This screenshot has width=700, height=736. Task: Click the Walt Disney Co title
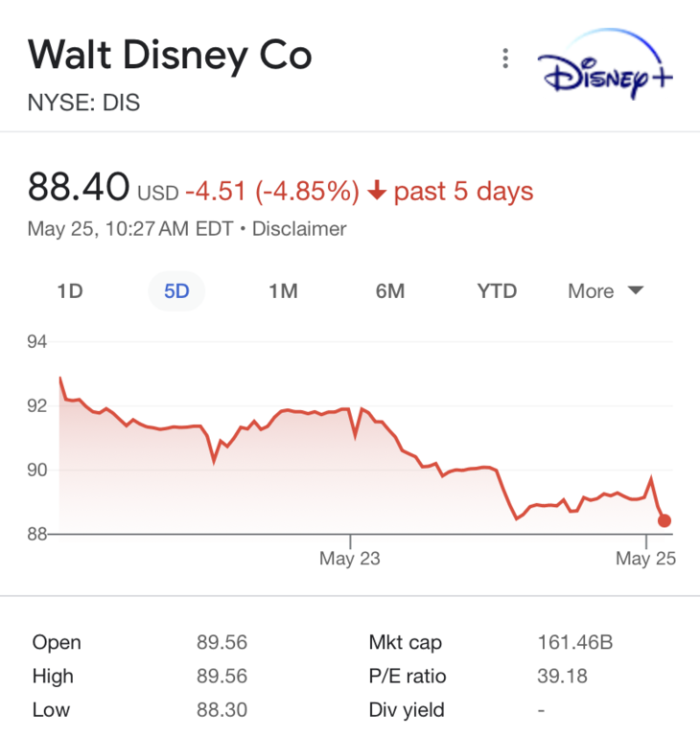[170, 55]
